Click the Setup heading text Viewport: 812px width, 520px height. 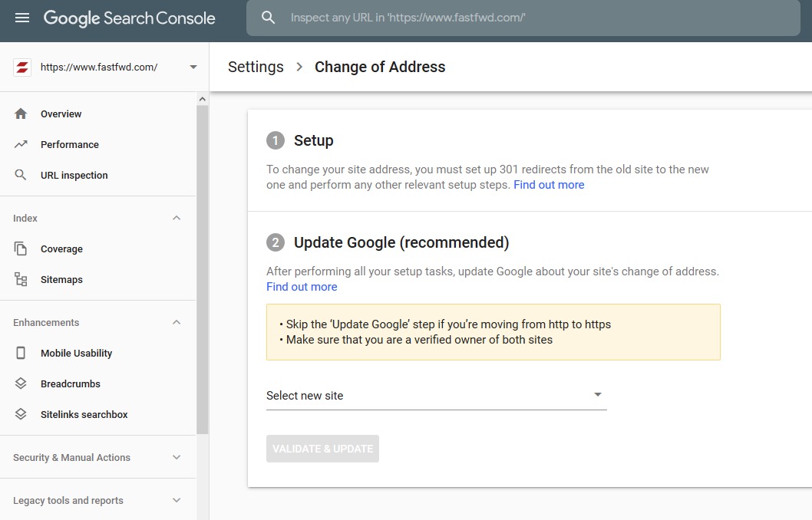point(314,140)
